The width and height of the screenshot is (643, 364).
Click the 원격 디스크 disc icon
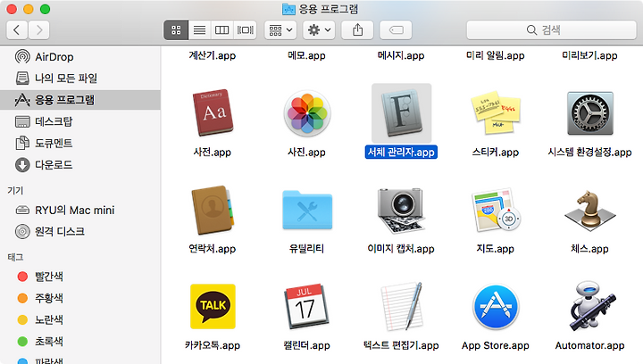pyautogui.click(x=22, y=231)
